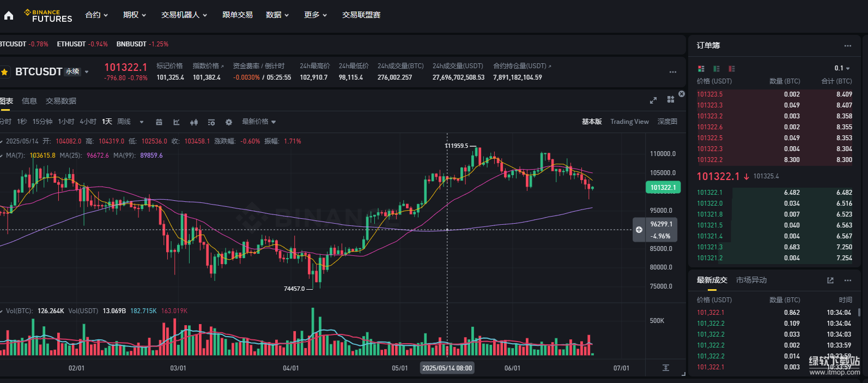Click the home icon in top navigation

tap(8, 15)
